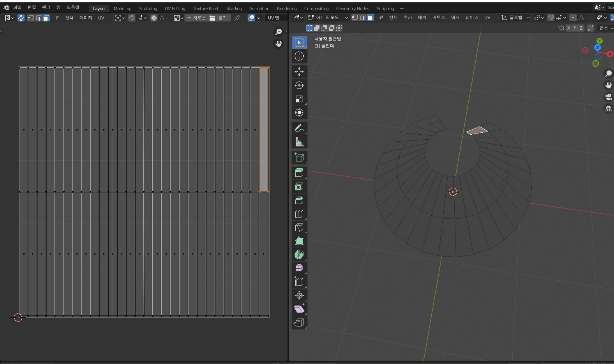The width and height of the screenshot is (614, 364).
Task: Select the Shrink/Fatten tool
Action: [299, 295]
